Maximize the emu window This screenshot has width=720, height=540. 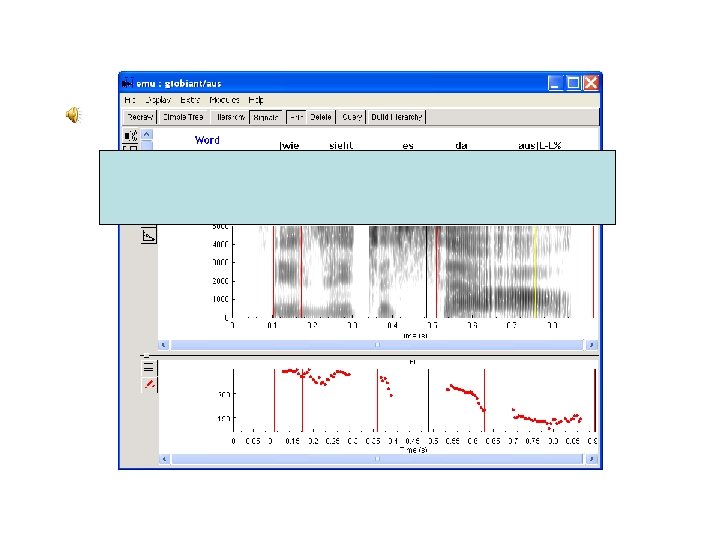573,83
